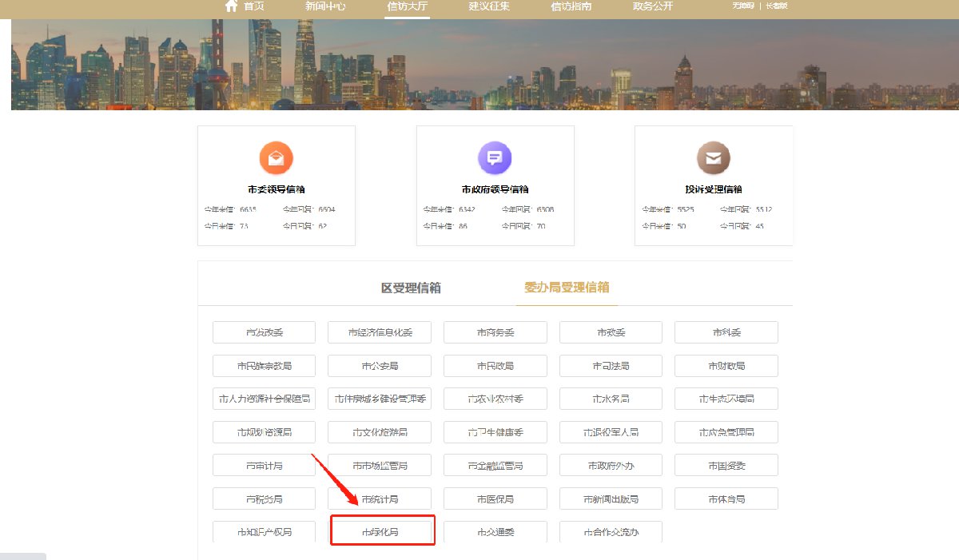
Task: Switch to the 区受理信箱 tab
Action: tap(411, 288)
